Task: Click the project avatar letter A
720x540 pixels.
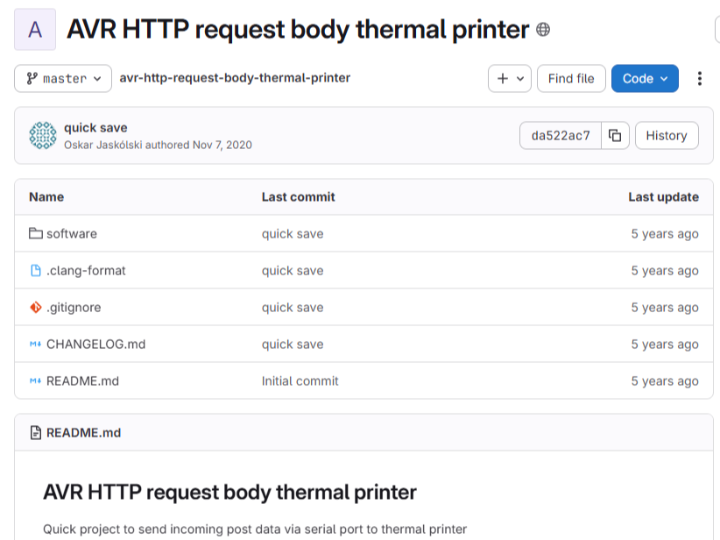Action: click(35, 30)
